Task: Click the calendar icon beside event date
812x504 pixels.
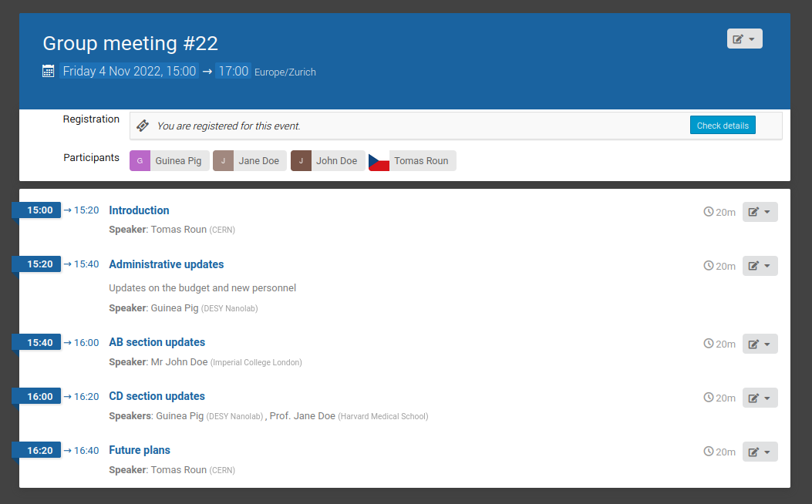Action: pyautogui.click(x=48, y=71)
